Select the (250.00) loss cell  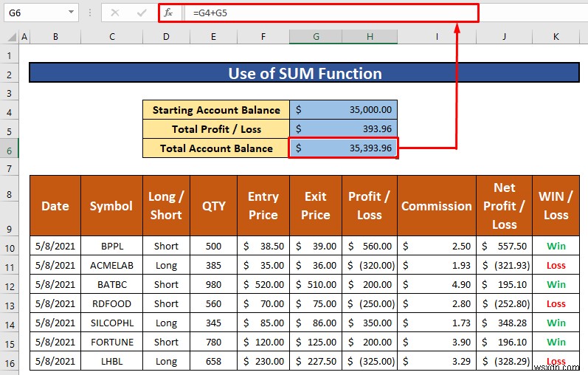click(x=370, y=303)
